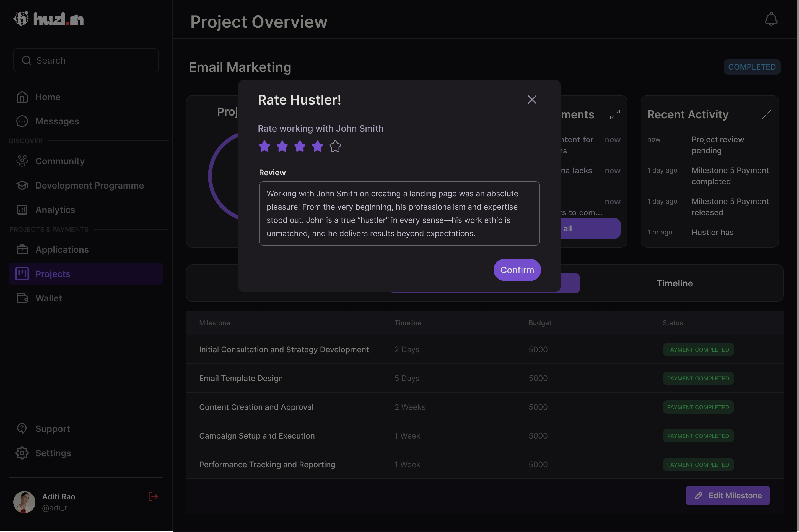Open the Support help page

pos(52,429)
